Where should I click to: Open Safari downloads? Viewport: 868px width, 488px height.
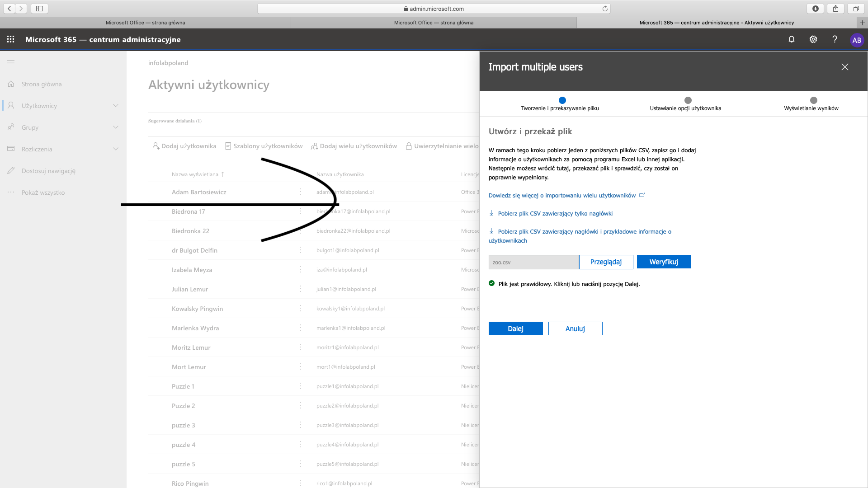[x=815, y=9]
